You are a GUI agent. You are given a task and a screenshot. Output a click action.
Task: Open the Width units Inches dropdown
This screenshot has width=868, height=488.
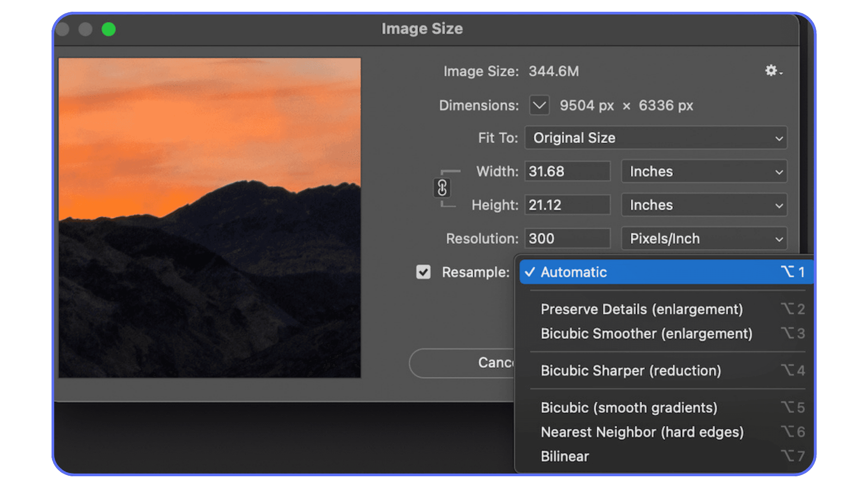pyautogui.click(x=704, y=171)
